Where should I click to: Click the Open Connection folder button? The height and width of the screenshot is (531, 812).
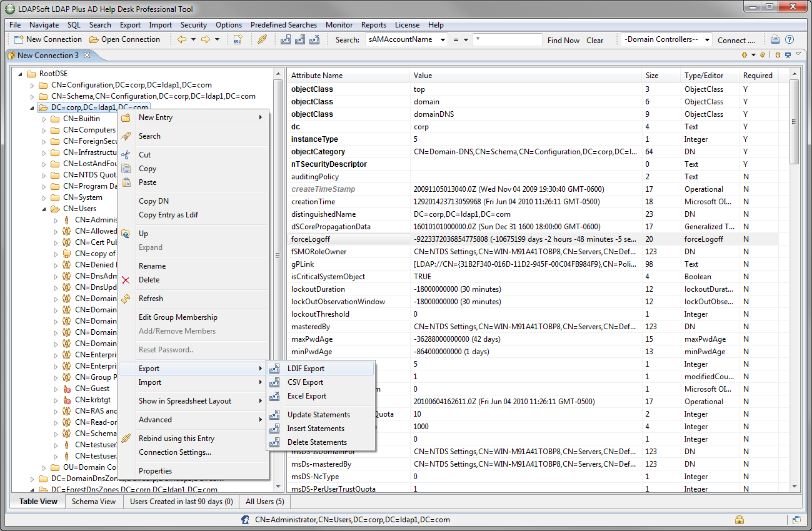click(124, 39)
